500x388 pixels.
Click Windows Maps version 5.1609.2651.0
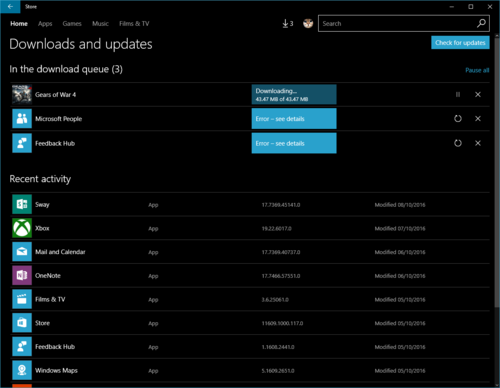tap(278, 371)
